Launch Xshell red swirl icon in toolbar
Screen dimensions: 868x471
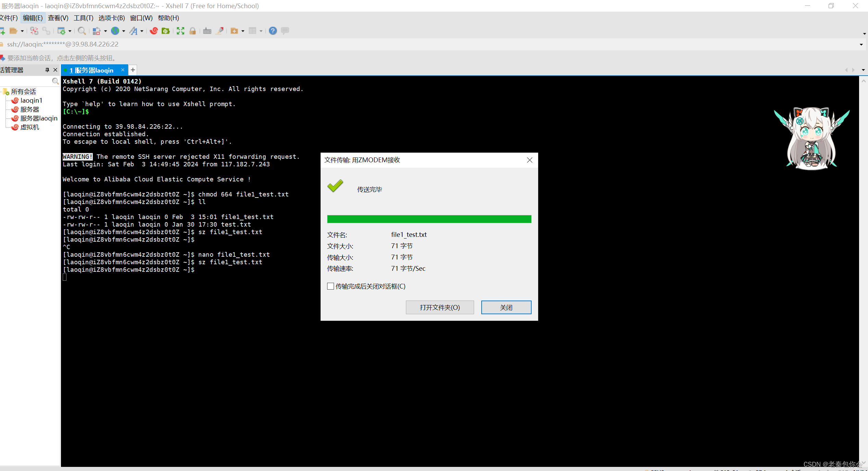(154, 31)
